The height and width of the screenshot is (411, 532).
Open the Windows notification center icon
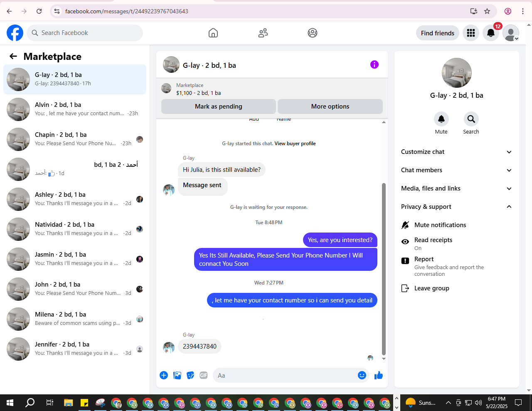518,403
